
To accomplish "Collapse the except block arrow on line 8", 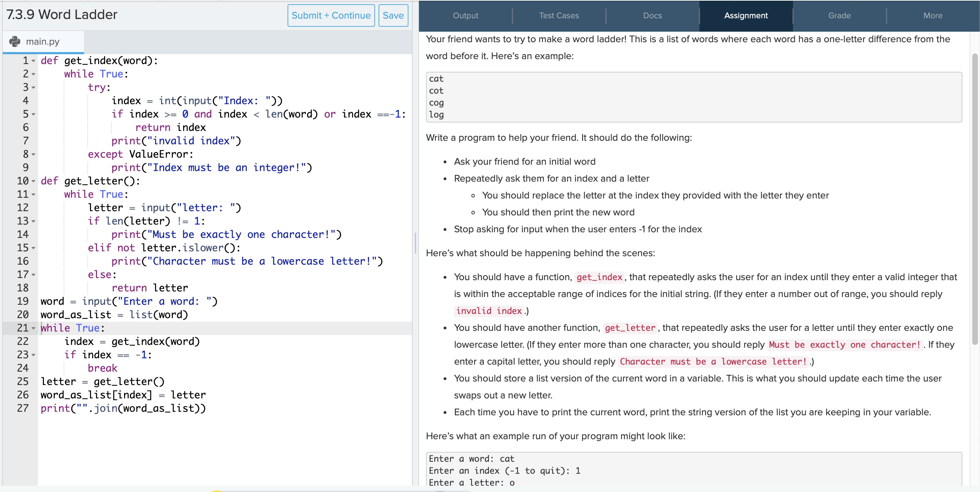I will coord(33,154).
